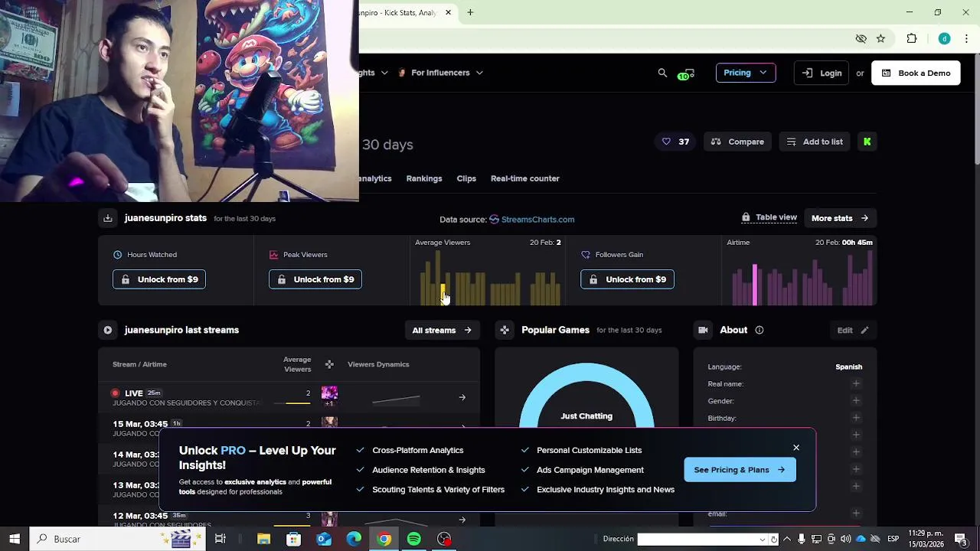Open a new Chrome tab
The height and width of the screenshot is (551, 980).
pyautogui.click(x=470, y=12)
